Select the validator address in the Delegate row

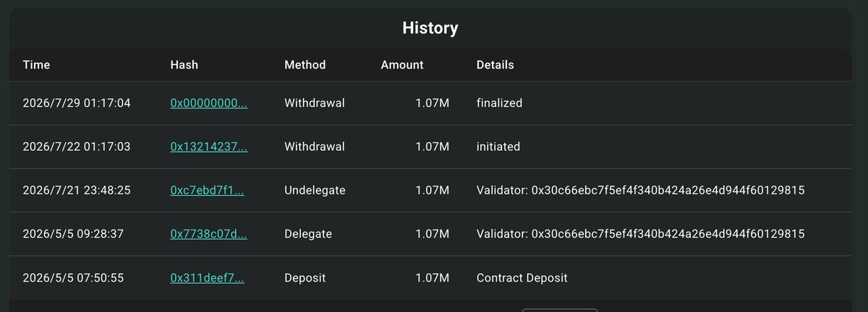coord(668,234)
